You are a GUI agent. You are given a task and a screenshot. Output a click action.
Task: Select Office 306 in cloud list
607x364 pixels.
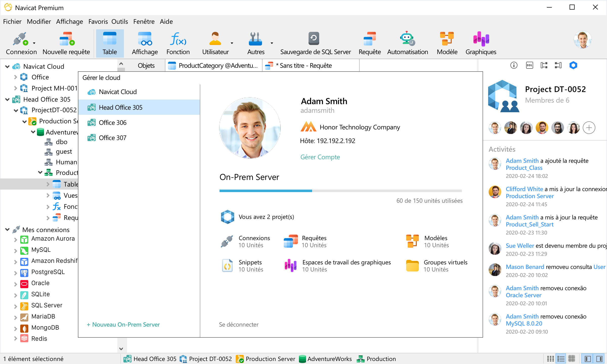click(x=139, y=123)
